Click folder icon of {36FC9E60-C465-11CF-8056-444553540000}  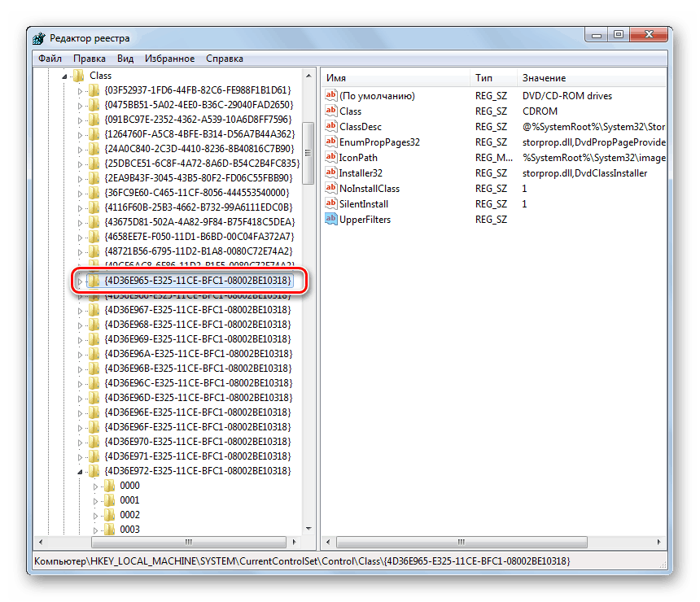[94, 193]
